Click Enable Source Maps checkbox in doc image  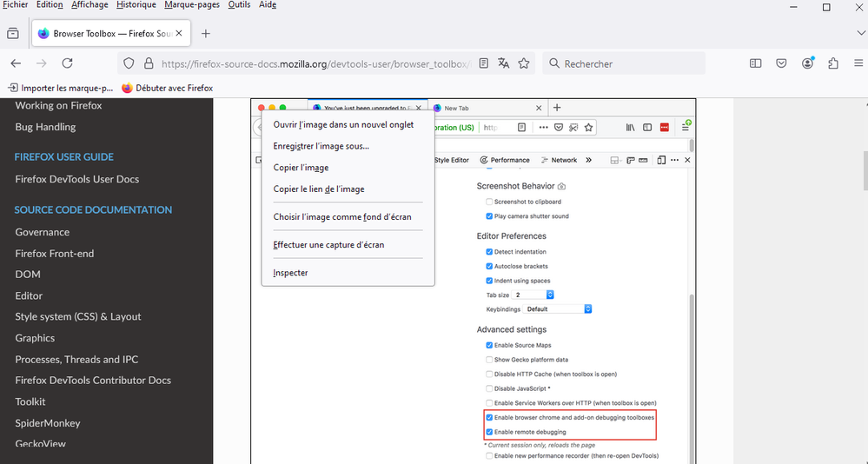tap(489, 345)
